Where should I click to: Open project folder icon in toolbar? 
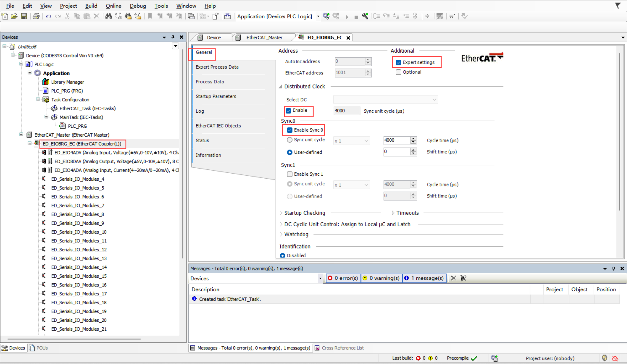coord(14,16)
